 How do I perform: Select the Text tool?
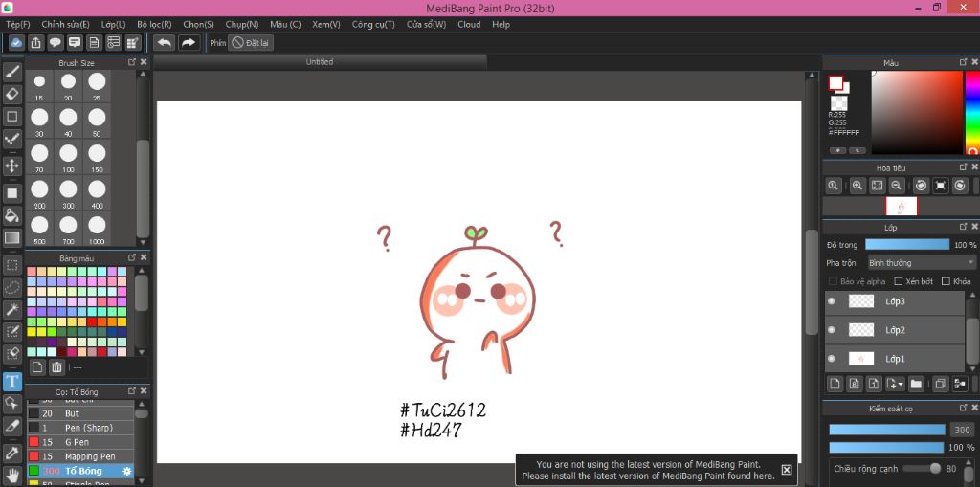click(x=12, y=382)
